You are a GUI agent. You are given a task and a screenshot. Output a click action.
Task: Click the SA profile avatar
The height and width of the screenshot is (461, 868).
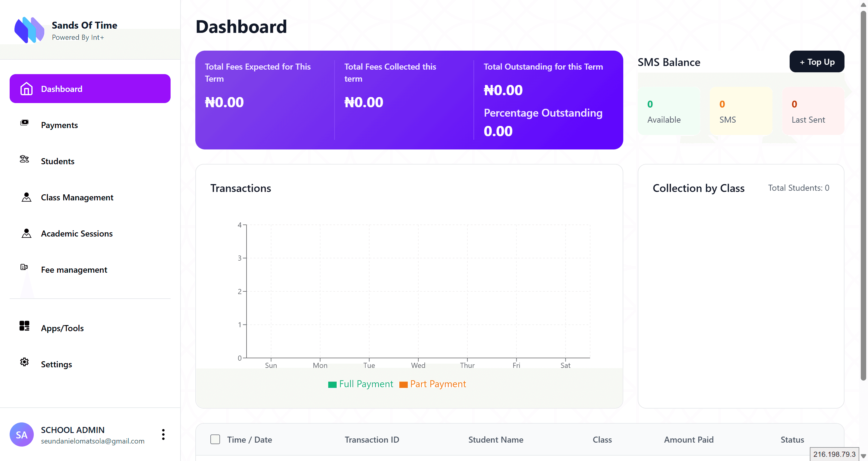[22, 434]
